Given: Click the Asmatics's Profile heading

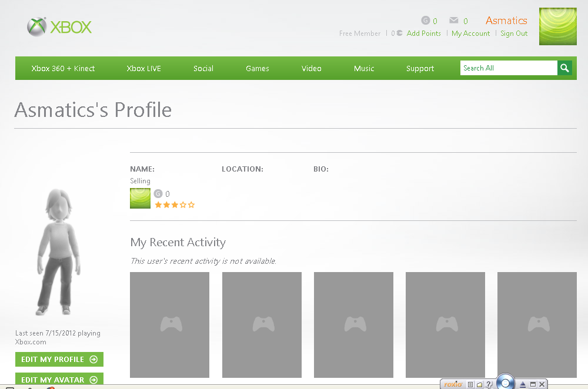Looking at the screenshot, I should pos(93,110).
